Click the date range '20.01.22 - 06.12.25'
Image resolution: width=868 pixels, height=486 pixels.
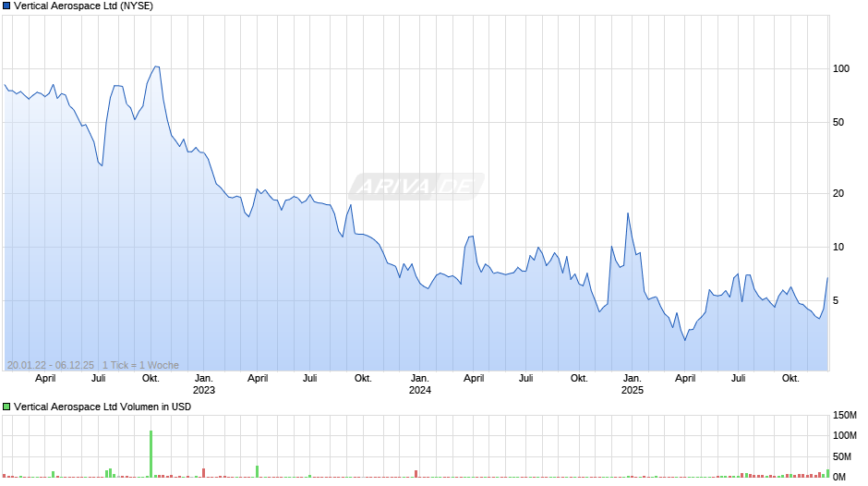pos(51,365)
